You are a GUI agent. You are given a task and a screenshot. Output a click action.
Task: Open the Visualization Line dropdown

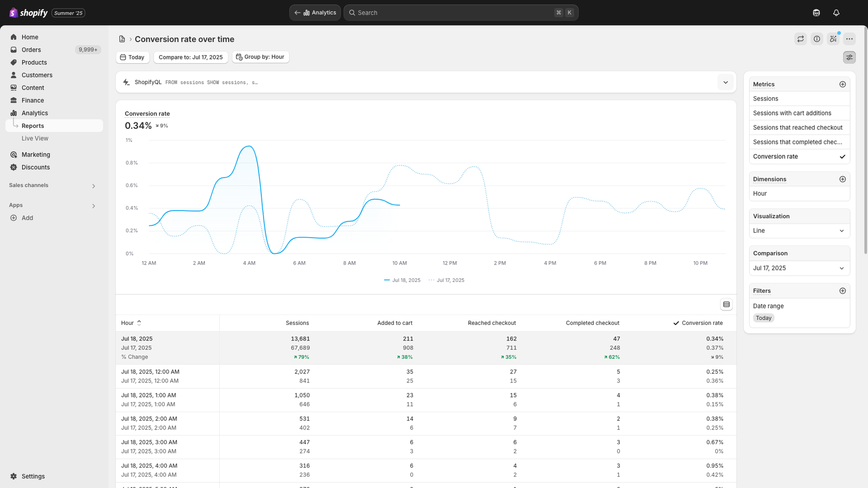799,231
